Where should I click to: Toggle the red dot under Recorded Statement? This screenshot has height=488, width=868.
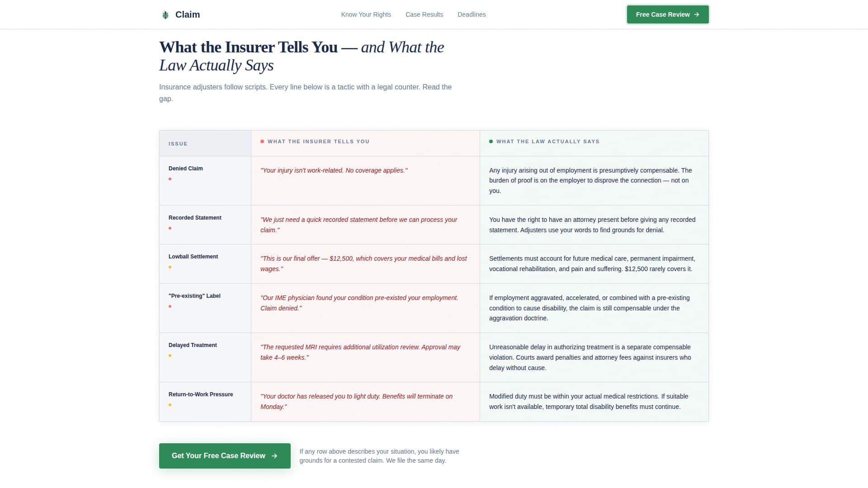(170, 228)
